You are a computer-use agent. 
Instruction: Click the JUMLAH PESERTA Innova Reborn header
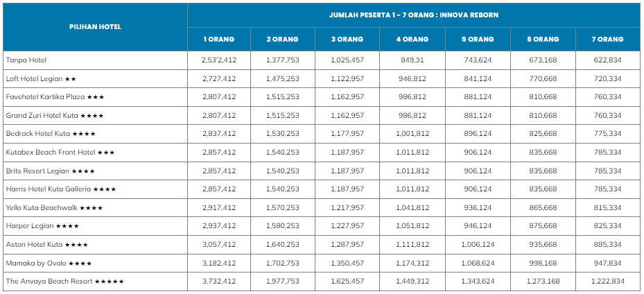click(x=413, y=15)
